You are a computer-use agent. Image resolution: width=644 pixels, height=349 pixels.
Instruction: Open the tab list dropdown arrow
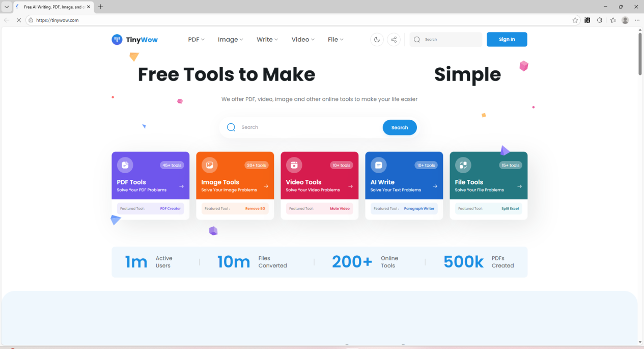point(7,7)
